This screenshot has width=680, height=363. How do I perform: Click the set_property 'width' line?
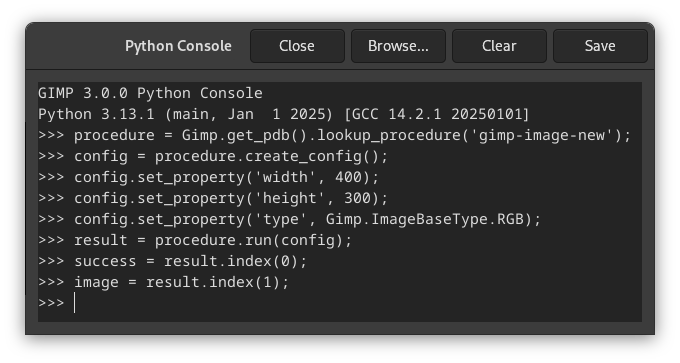tap(208, 177)
